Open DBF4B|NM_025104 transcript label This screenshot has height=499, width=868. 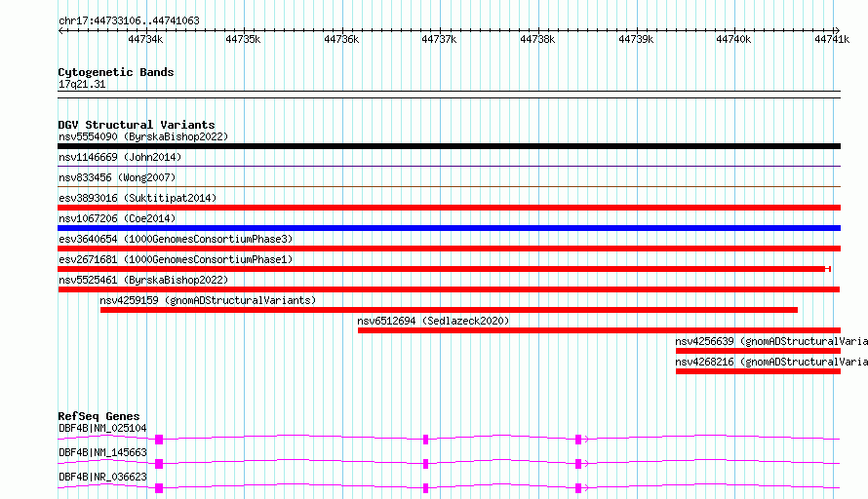(x=102, y=428)
